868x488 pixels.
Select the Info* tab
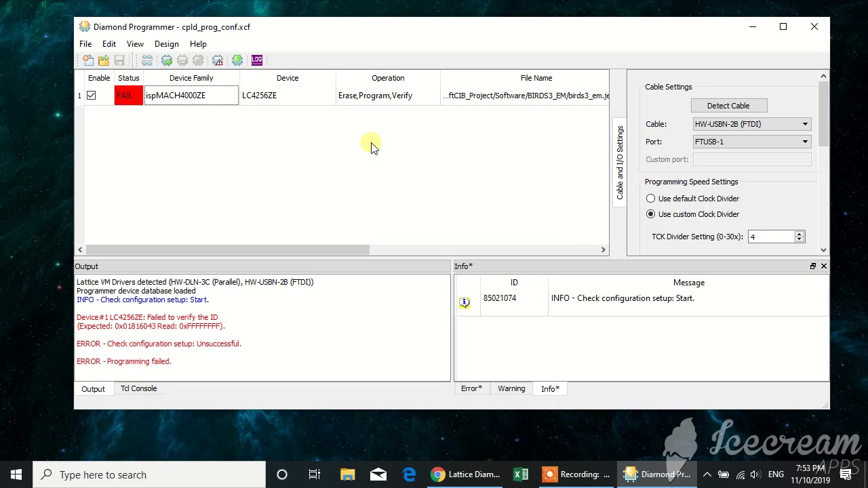tap(550, 389)
